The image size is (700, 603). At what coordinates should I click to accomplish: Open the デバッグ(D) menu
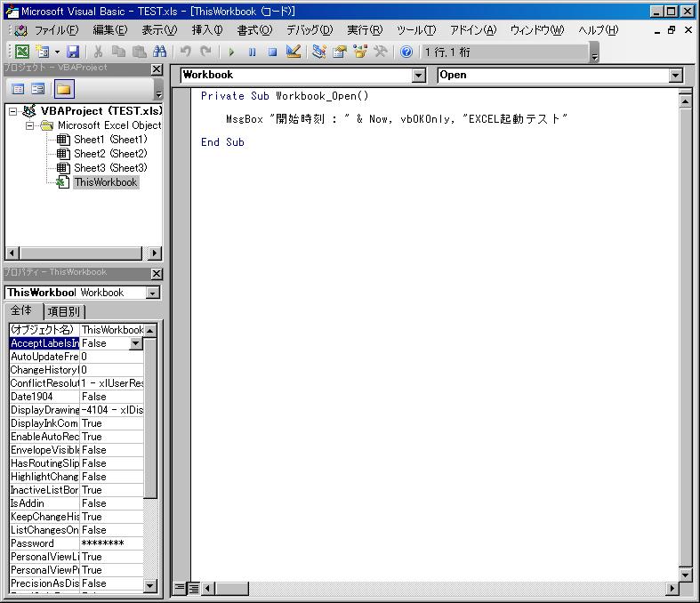pos(309,30)
